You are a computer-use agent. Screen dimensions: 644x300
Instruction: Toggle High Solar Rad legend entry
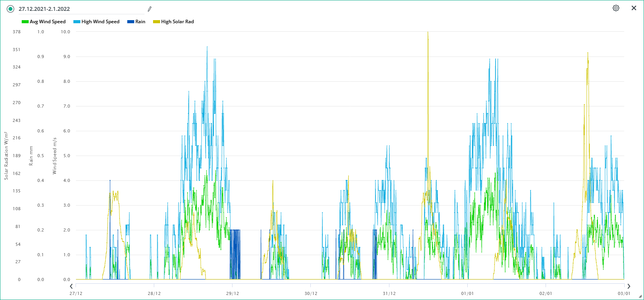coord(177,22)
